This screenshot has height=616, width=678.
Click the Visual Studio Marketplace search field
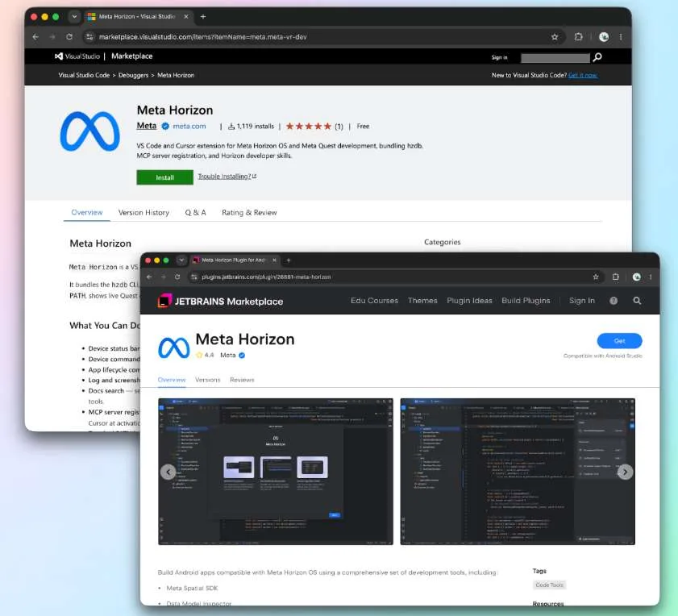(x=555, y=57)
